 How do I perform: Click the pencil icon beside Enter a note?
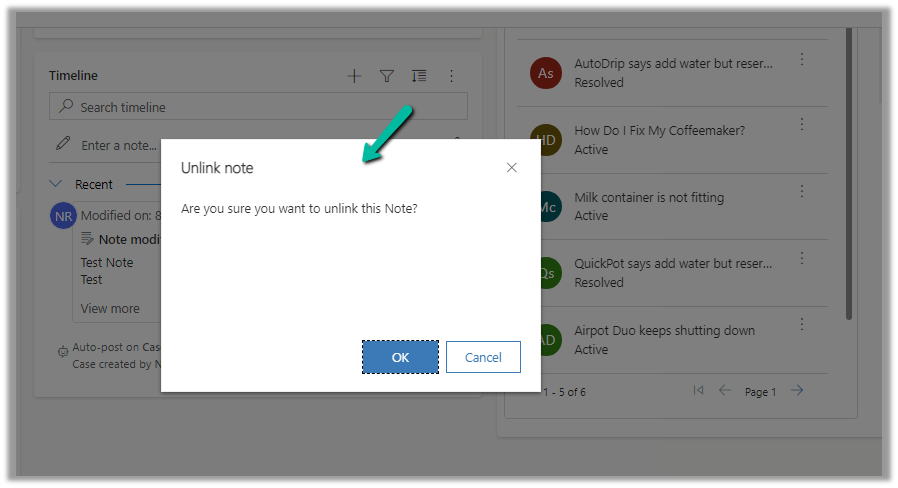[x=63, y=143]
